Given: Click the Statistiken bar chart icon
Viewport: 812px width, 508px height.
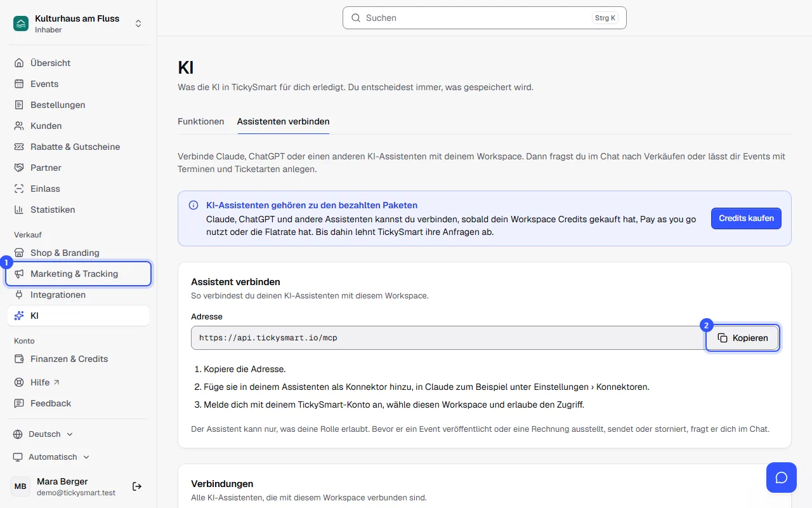Looking at the screenshot, I should pos(19,210).
